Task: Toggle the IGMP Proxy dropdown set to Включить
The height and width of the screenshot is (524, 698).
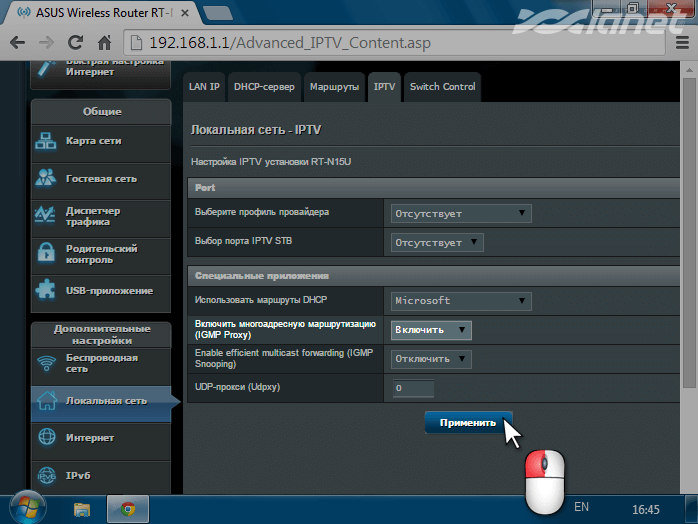Action: pos(431,330)
